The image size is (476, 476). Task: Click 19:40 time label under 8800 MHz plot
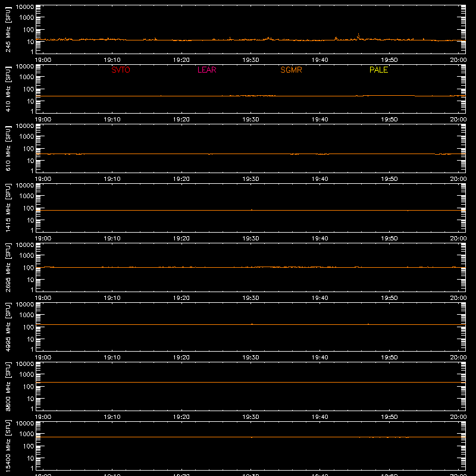pos(320,417)
